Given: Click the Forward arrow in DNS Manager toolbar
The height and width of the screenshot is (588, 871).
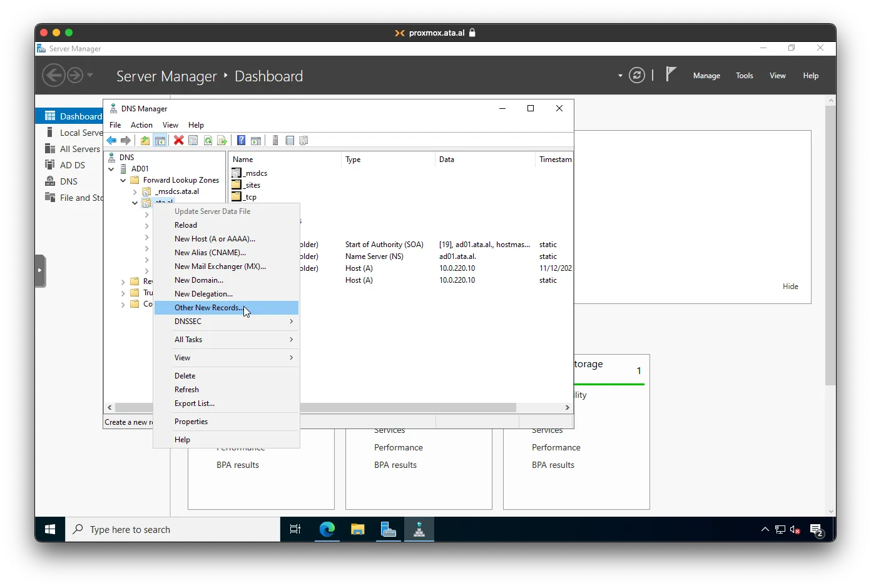Looking at the screenshot, I should (126, 140).
